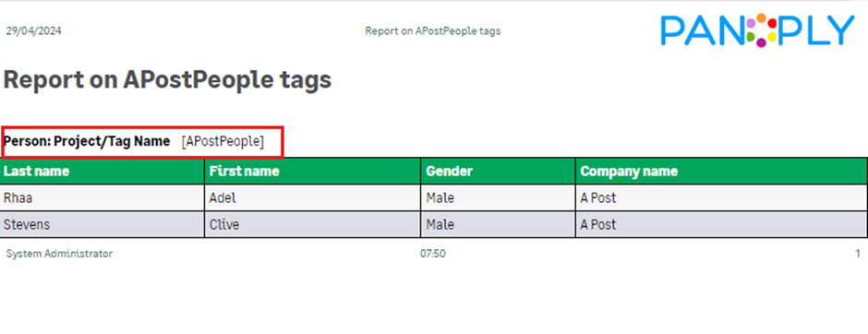The image size is (868, 334).
Task: Click the small header text 'Report on APostPeople tags'
Action: point(433,31)
